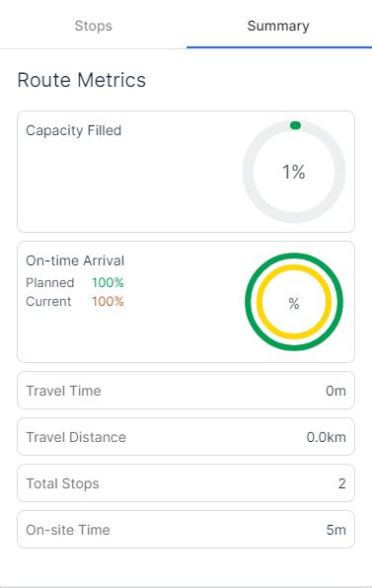Click the Route Metrics heading
The image size is (372, 588).
(82, 80)
